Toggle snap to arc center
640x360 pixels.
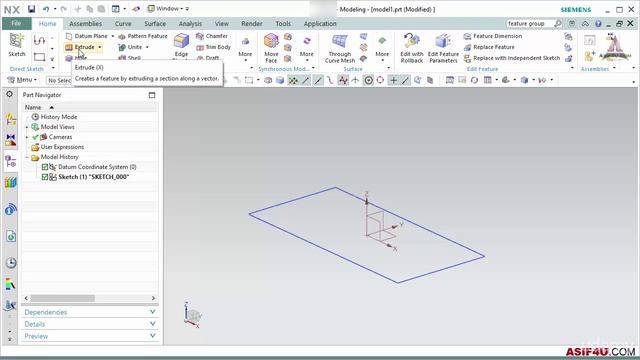click(368, 80)
